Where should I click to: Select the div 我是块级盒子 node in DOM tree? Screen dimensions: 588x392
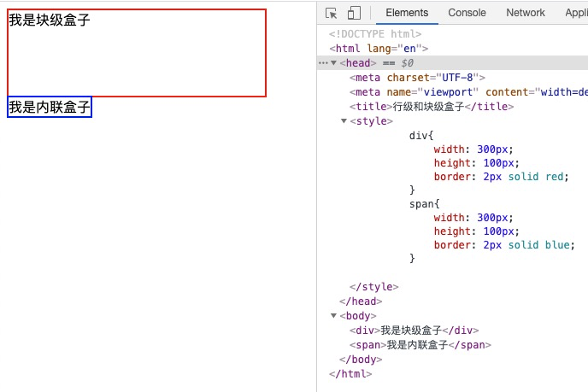click(414, 331)
